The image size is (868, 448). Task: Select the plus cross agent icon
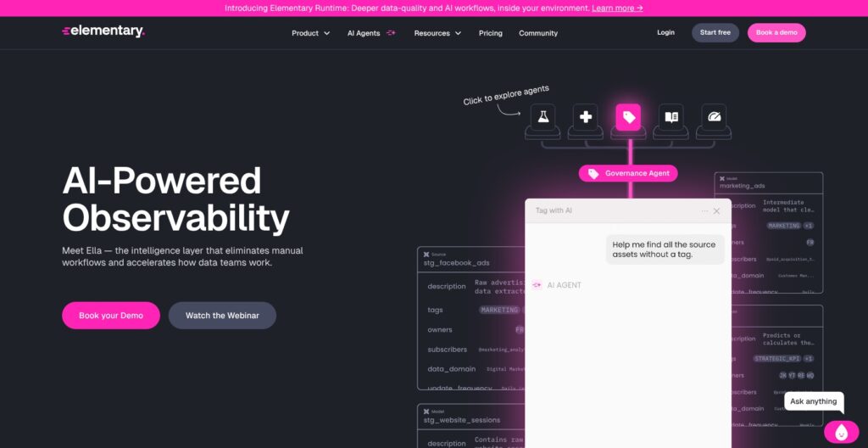coord(585,118)
